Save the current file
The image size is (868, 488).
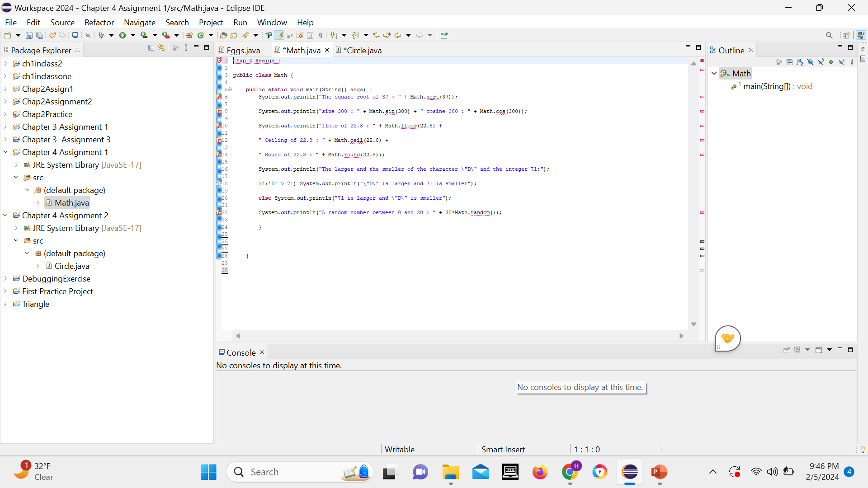coord(29,35)
